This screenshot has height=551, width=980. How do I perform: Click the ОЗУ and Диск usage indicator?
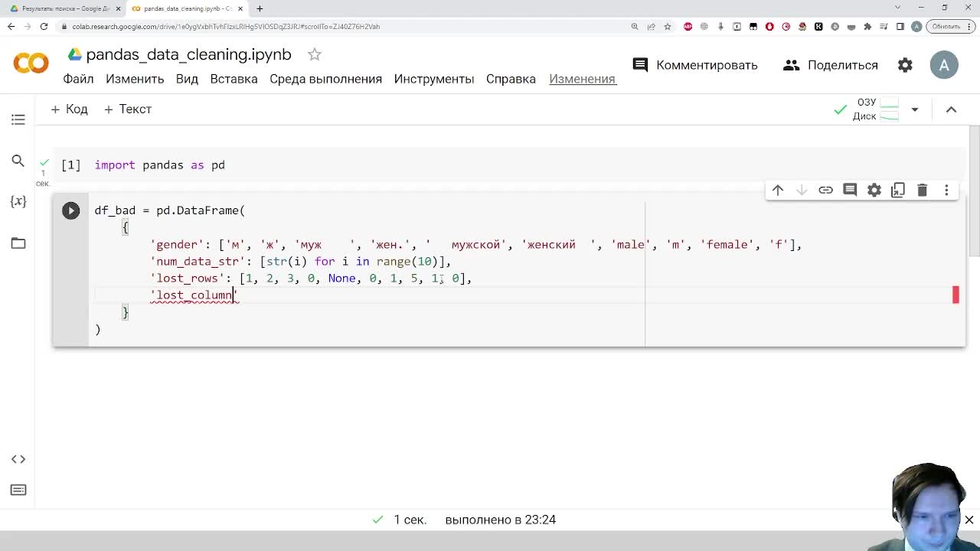pos(877,109)
